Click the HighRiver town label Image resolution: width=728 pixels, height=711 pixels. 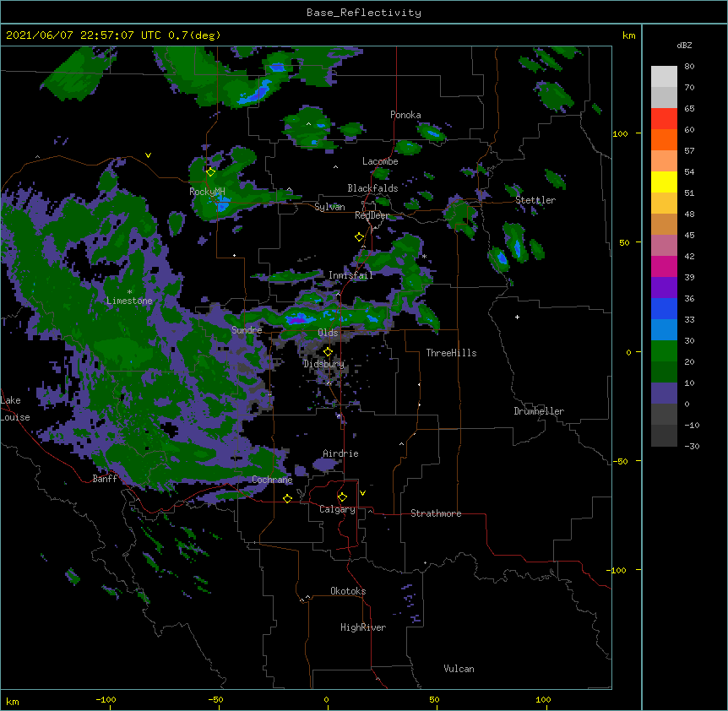pos(363,627)
